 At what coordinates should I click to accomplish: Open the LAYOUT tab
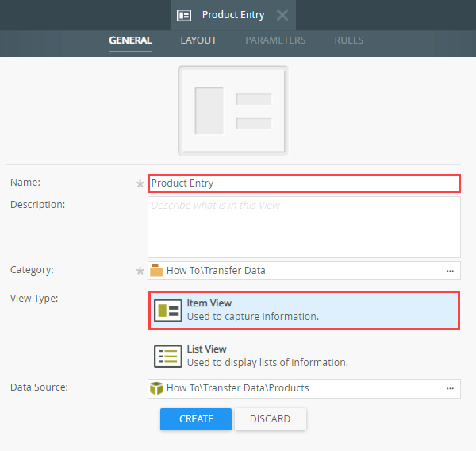tap(198, 40)
